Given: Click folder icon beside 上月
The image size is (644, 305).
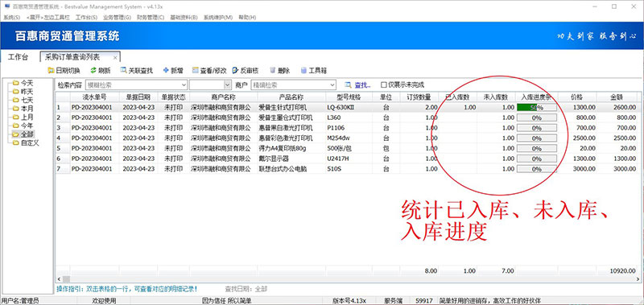Looking at the screenshot, I should (16, 117).
